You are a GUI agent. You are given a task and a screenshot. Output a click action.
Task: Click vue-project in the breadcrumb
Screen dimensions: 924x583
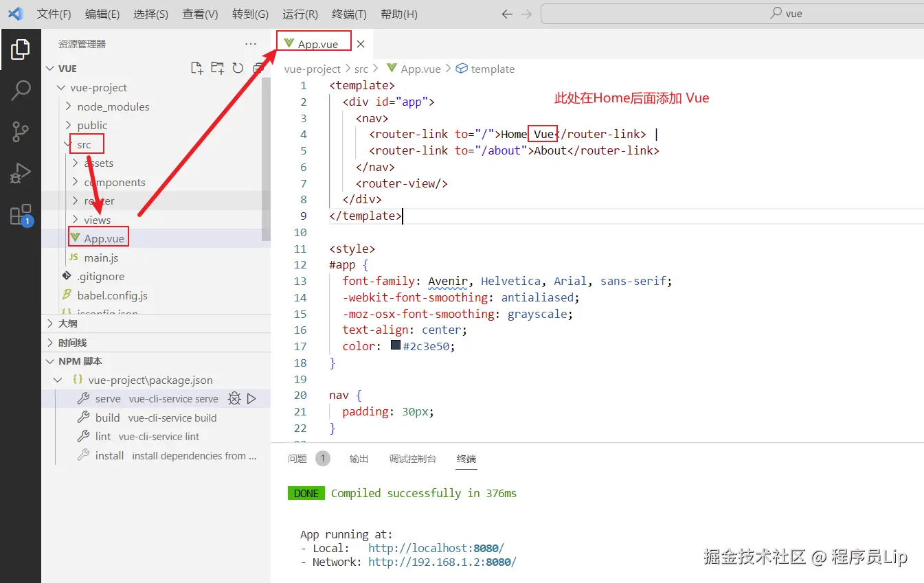[x=313, y=69]
